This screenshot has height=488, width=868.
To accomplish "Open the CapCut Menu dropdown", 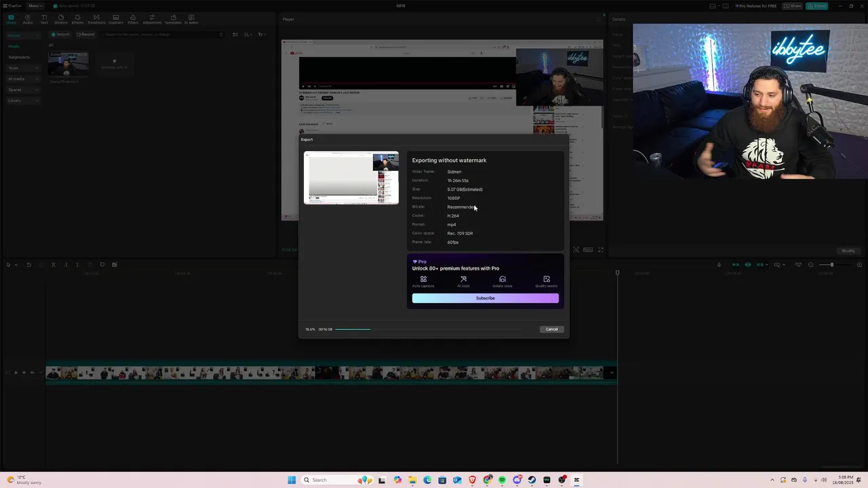I will coord(35,5).
